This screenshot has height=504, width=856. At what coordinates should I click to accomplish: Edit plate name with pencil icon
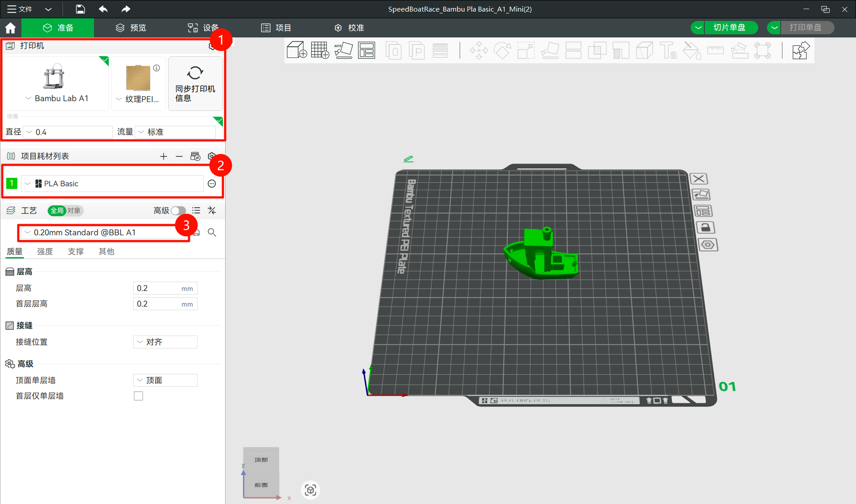(x=408, y=159)
